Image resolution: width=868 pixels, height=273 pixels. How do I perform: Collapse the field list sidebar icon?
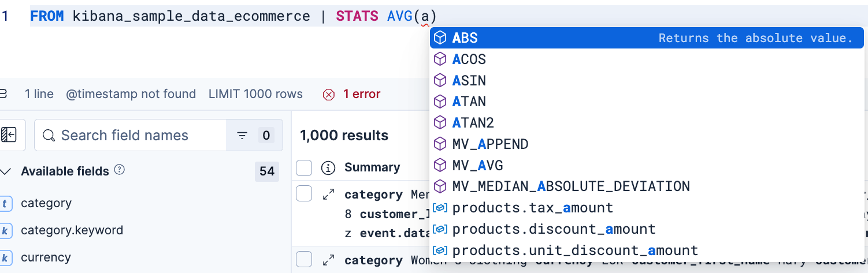[9, 135]
